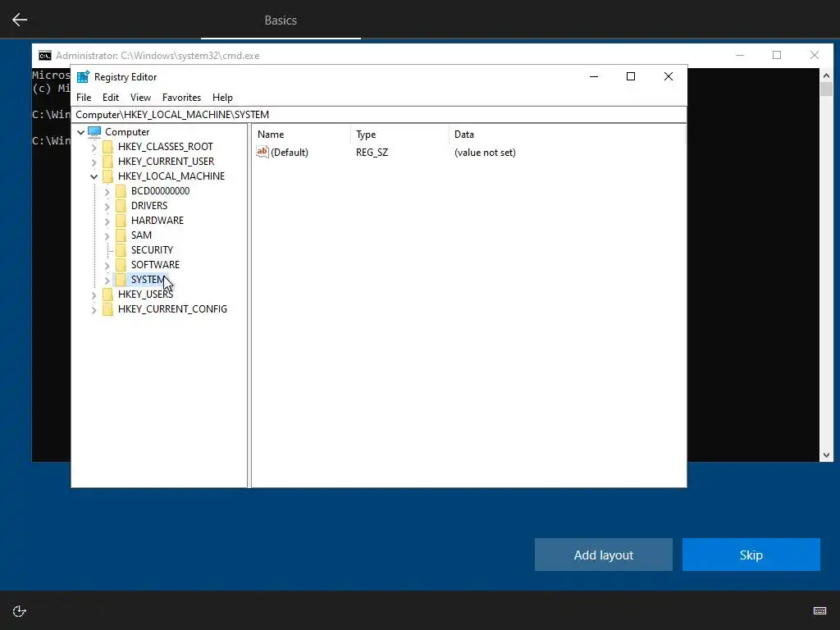The width and height of the screenshot is (840, 630).
Task: Select the HKEY_CURRENT_CONFIG label
Action: pos(172,309)
